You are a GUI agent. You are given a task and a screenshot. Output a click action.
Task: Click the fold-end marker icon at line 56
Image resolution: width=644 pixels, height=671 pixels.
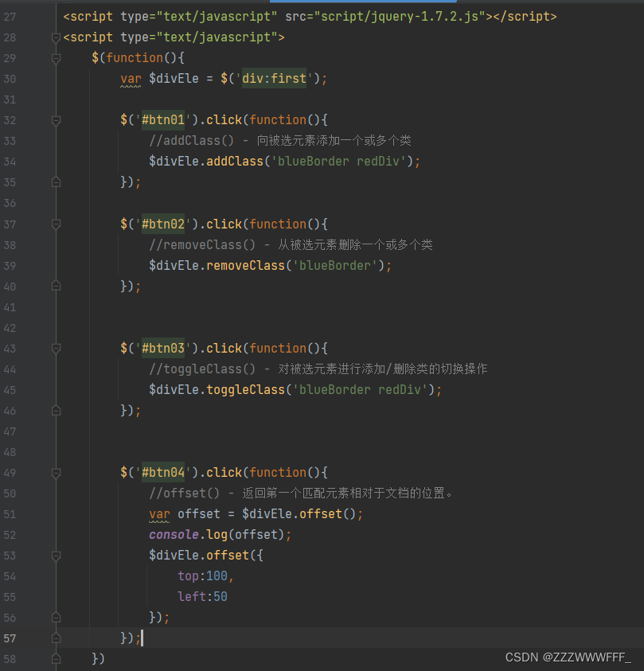click(x=56, y=617)
